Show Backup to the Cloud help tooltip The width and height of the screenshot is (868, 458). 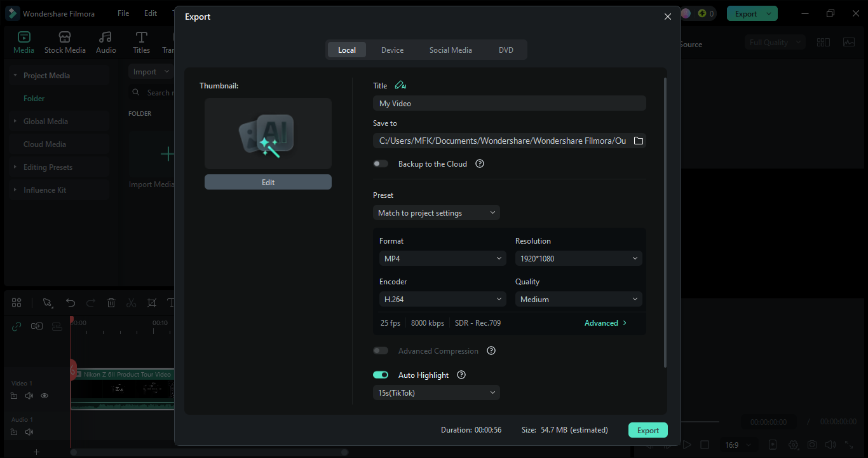480,163
